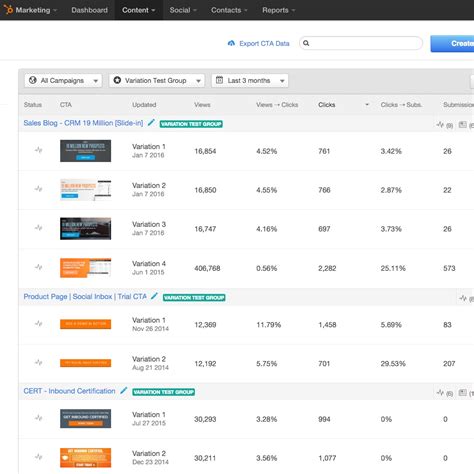Sort by the Updated column header

tap(144, 105)
